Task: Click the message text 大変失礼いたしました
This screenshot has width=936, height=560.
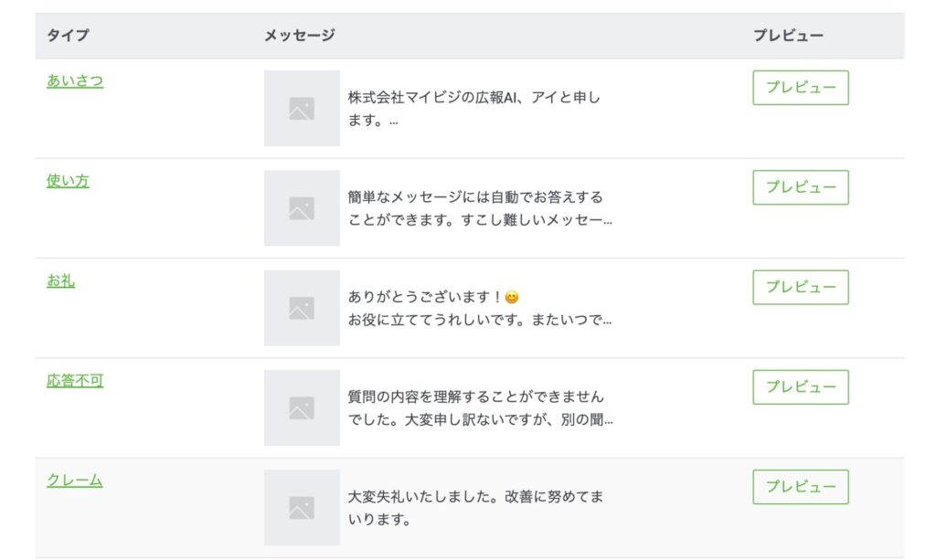Action: 475,508
